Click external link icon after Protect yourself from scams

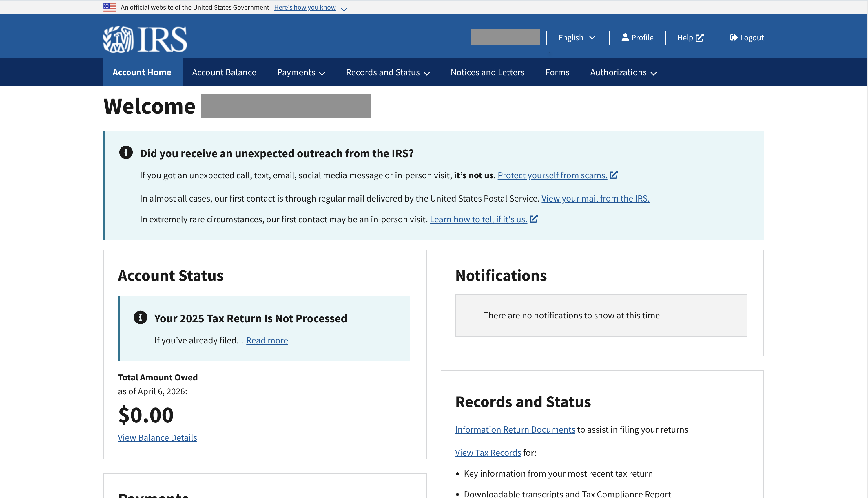[x=614, y=175]
